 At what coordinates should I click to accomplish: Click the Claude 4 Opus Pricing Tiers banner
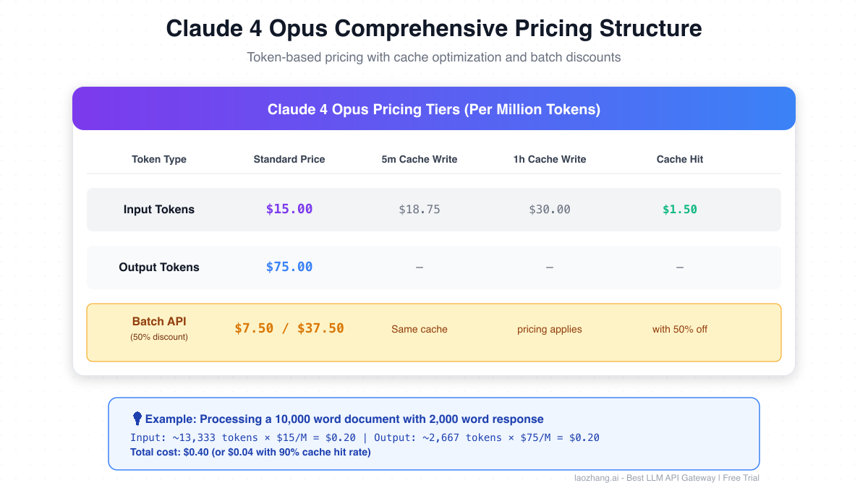coord(434,109)
